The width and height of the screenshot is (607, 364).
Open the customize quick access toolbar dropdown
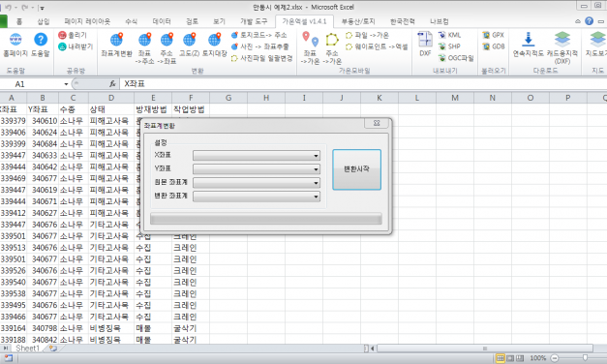coord(43,8)
